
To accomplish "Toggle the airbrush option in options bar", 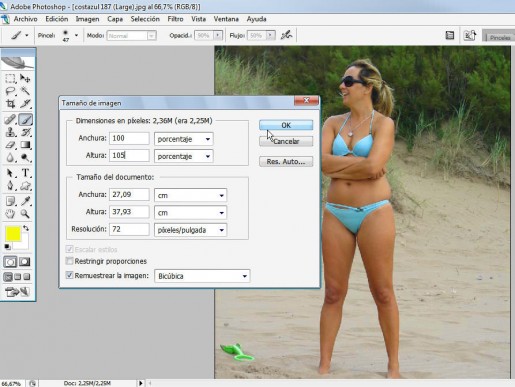I will click(286, 35).
